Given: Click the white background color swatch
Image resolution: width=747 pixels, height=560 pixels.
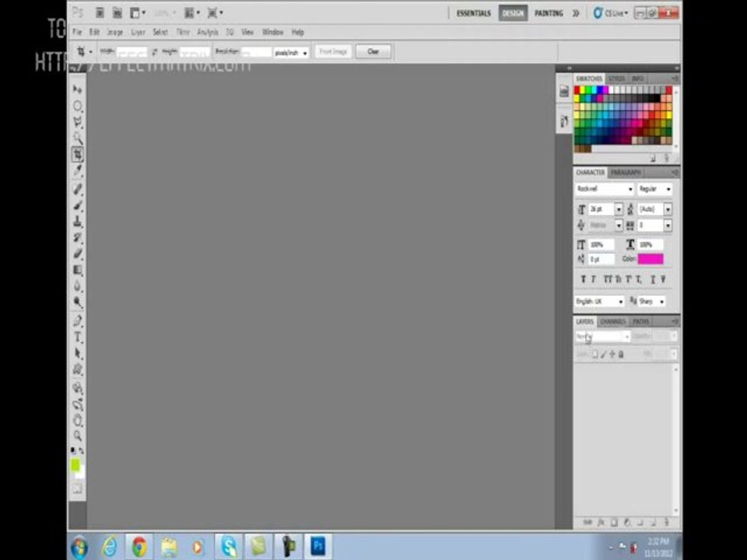Looking at the screenshot, I should tap(81, 474).
